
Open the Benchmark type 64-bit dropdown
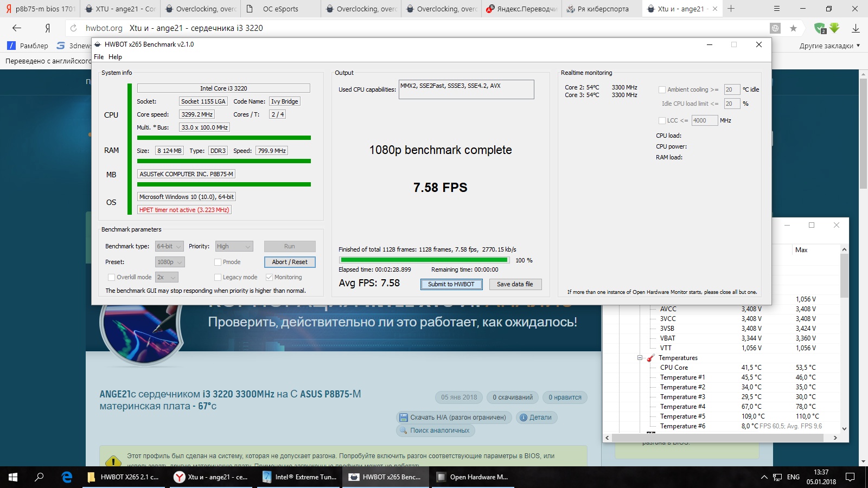169,246
